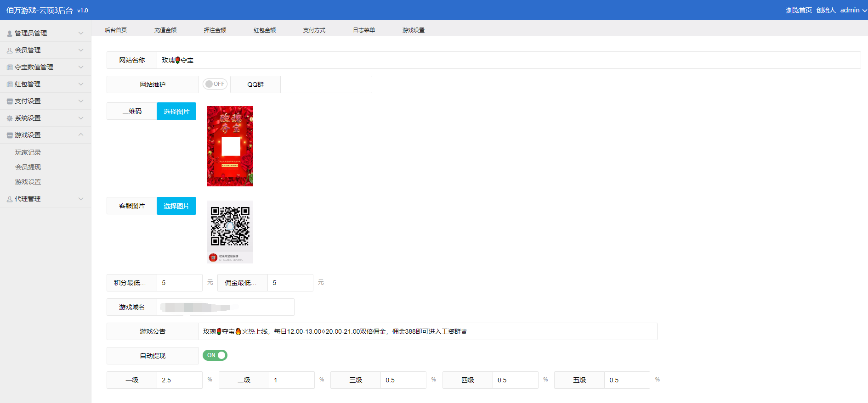Expand the 代理管理 chevron

81,199
